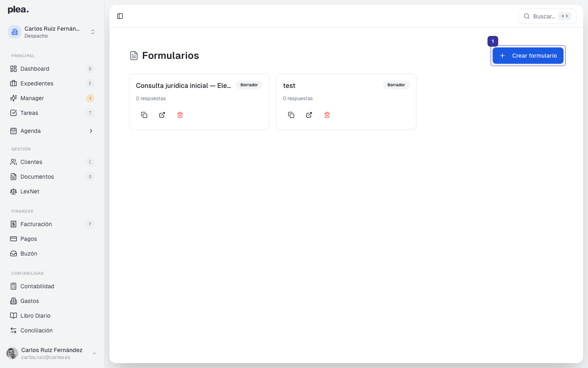Open Documentos file icon
Viewport: 588px width, 368px height.
click(13, 177)
